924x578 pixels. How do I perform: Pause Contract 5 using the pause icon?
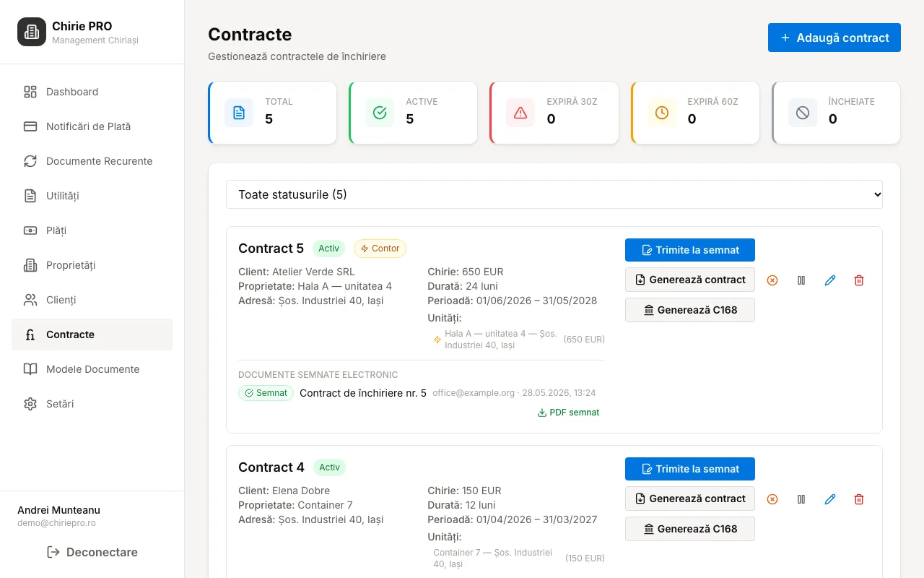[801, 280]
